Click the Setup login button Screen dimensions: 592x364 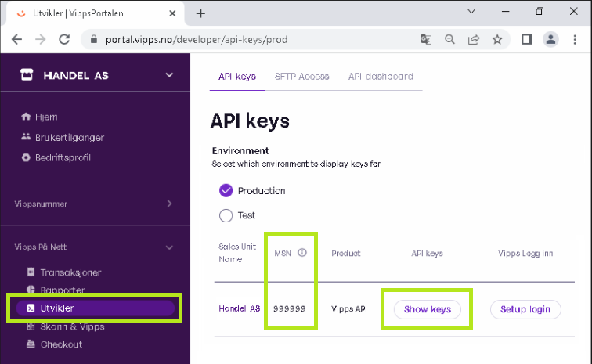(x=525, y=309)
